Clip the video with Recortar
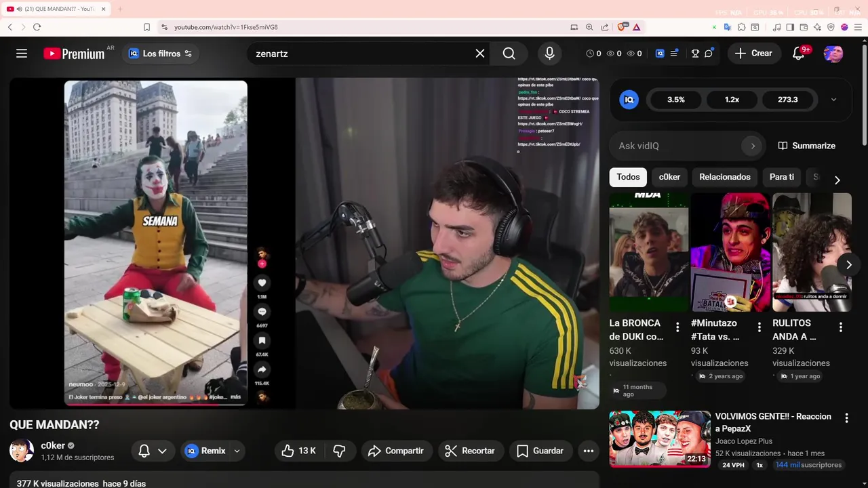Screen dimensions: 868x488 tap(470, 451)
